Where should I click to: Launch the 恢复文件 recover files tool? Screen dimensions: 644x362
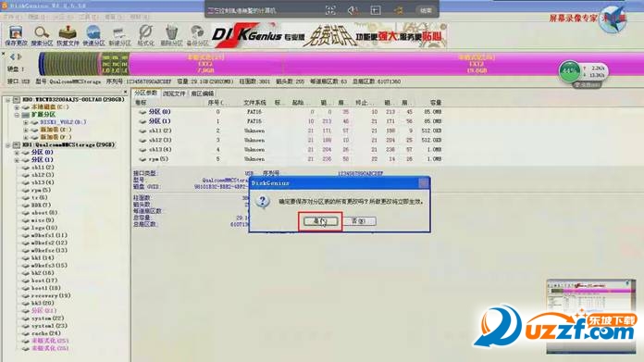68,35
